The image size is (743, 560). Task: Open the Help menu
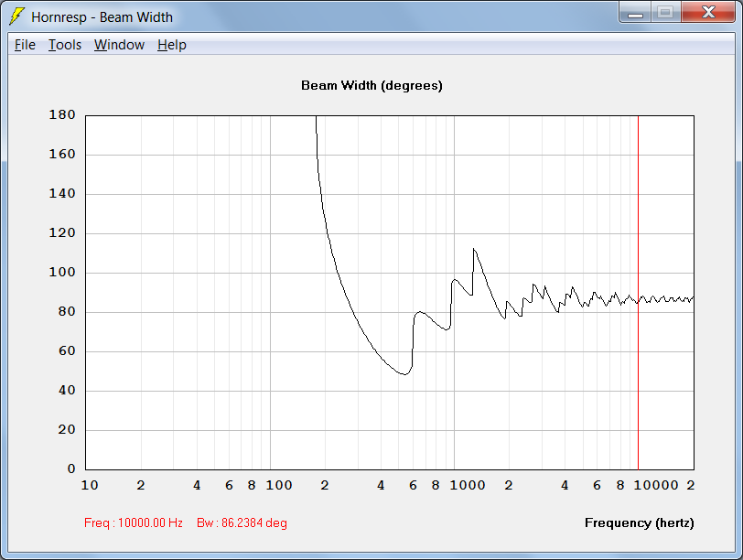171,45
